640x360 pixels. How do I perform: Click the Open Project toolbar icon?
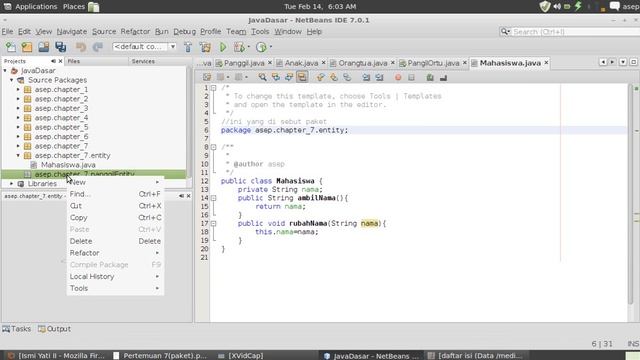[44, 47]
